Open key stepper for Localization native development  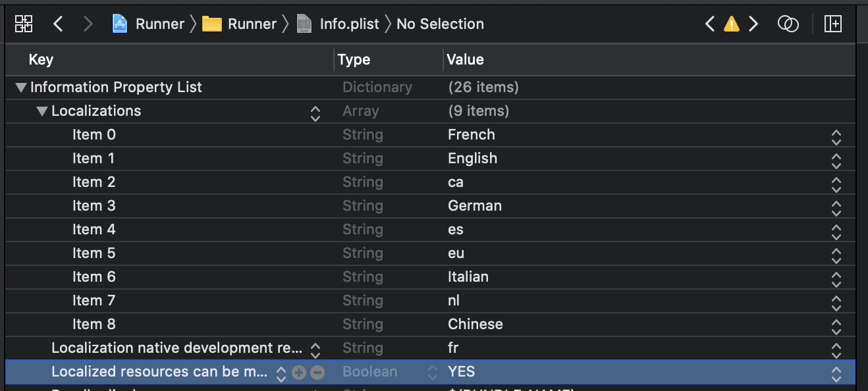tap(315, 350)
